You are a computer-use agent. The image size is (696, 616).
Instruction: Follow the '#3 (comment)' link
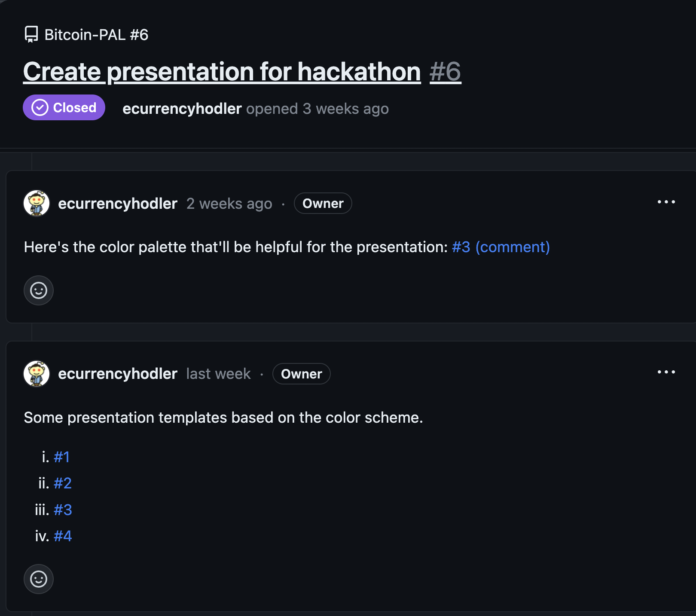click(x=501, y=247)
